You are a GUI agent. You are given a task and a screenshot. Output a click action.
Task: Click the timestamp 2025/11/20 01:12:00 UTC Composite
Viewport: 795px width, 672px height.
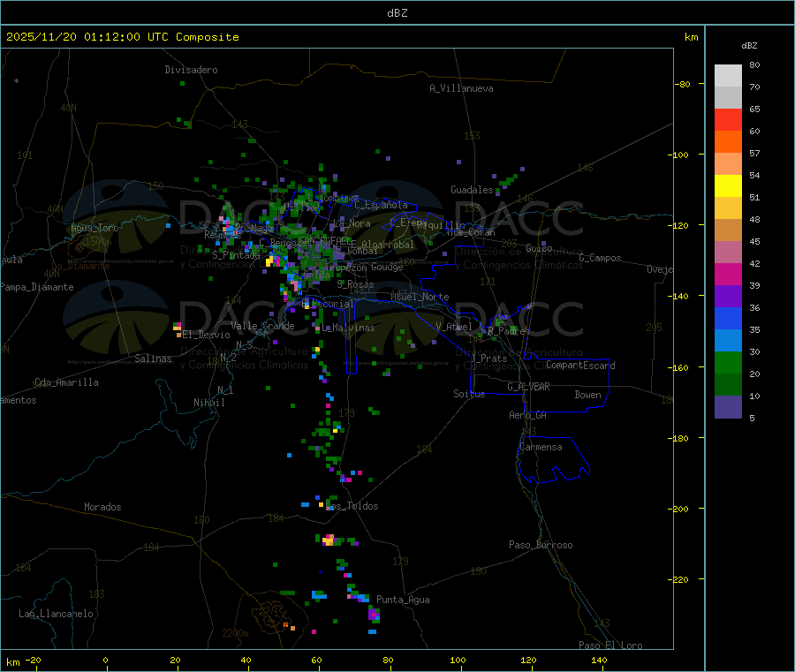point(122,37)
